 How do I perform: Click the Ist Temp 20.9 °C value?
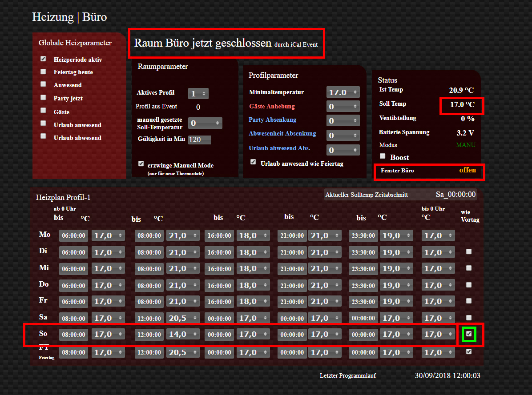click(x=461, y=90)
